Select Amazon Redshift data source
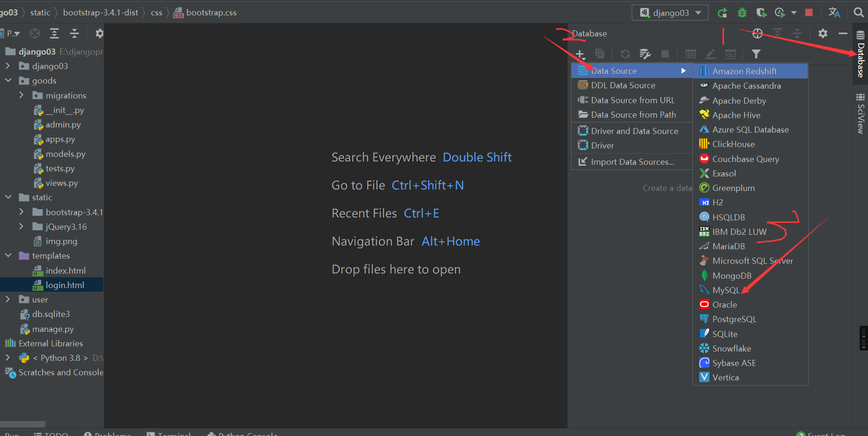 pos(750,71)
